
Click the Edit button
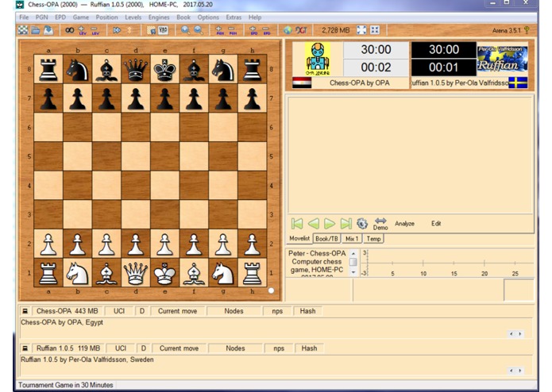(x=436, y=224)
